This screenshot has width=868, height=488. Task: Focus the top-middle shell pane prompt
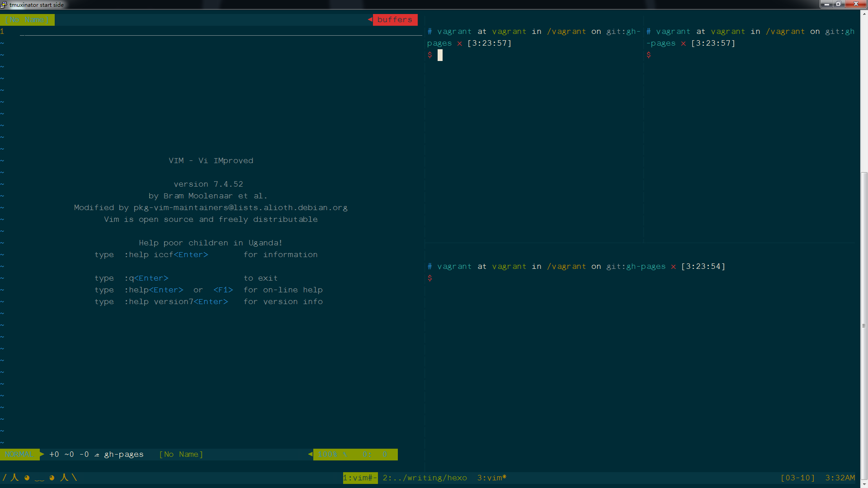click(x=440, y=55)
